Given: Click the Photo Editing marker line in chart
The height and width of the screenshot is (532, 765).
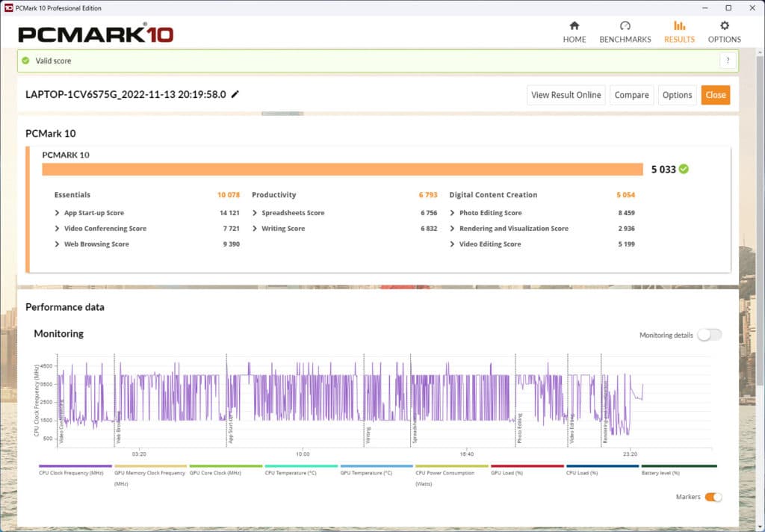Looking at the screenshot, I should 515,400.
